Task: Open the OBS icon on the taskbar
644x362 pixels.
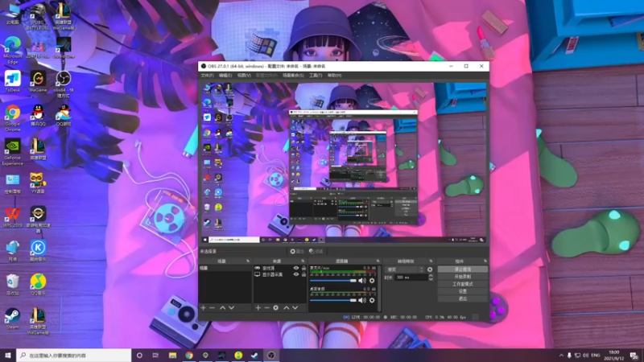Action: pyautogui.click(x=271, y=355)
